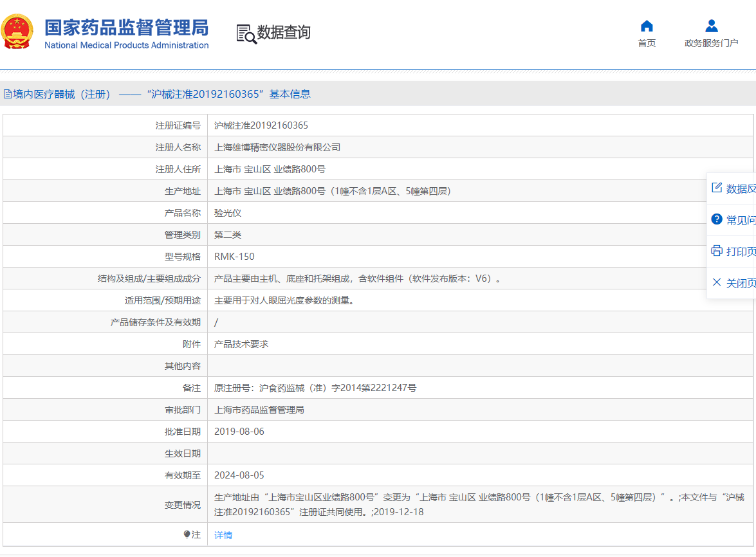
Task: Click the 政务服务门户 user icon
Action: [711, 26]
